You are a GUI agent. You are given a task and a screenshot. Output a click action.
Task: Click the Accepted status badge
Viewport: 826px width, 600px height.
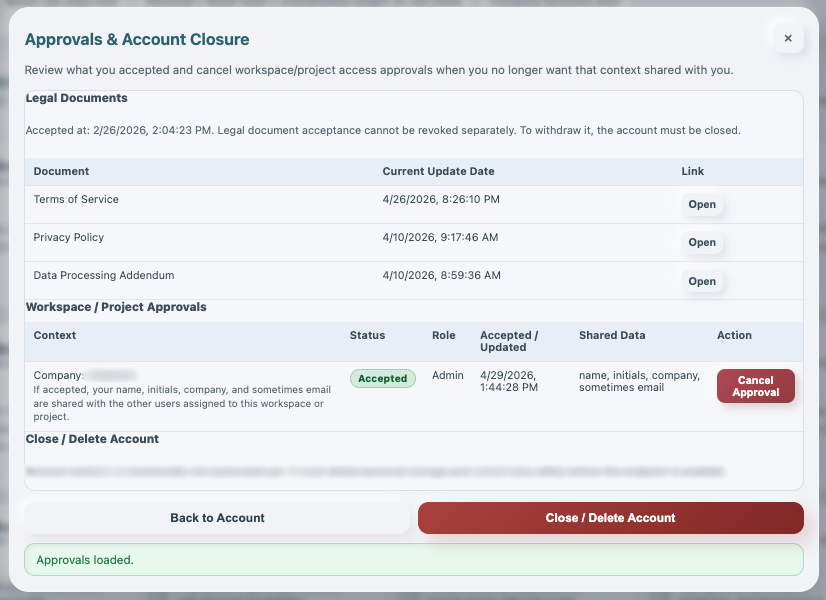point(382,378)
